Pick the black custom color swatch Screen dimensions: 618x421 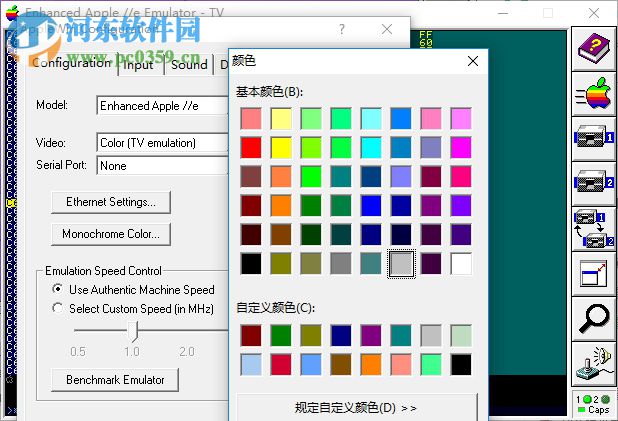(461, 365)
